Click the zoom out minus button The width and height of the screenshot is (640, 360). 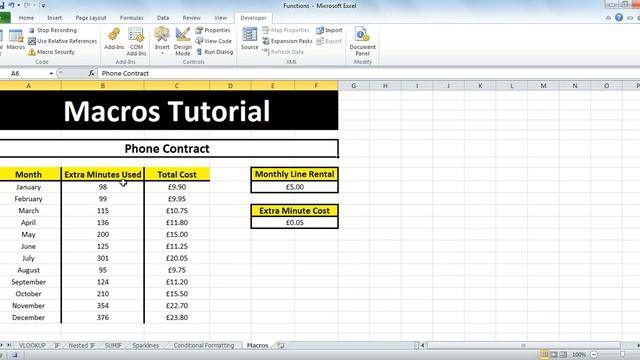(x=594, y=354)
